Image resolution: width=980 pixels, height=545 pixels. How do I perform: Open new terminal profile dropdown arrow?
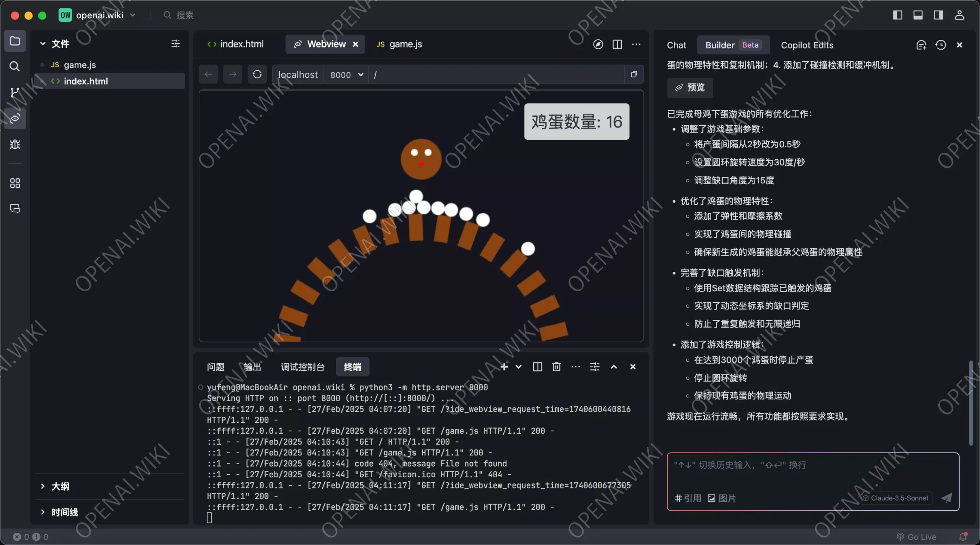tap(519, 367)
